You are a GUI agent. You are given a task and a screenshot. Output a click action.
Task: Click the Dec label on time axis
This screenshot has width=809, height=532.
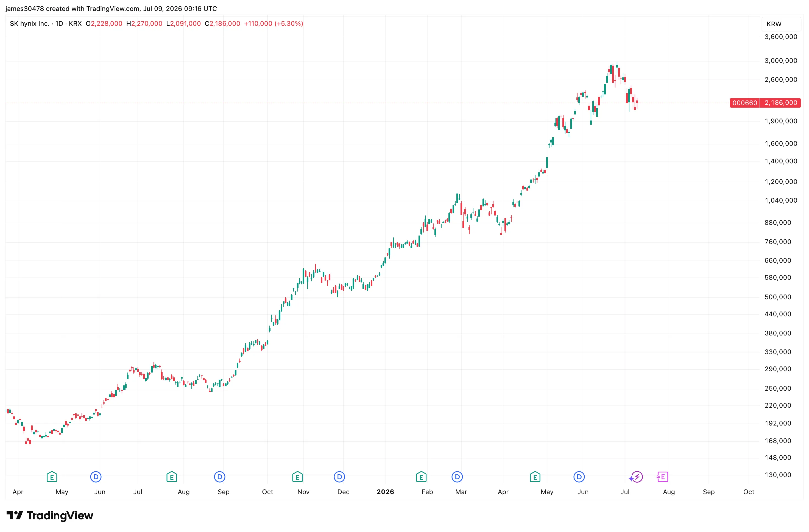343,492
